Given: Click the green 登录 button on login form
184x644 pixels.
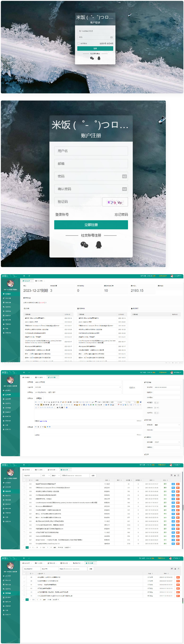Looking at the screenshot, I should point(95,48).
